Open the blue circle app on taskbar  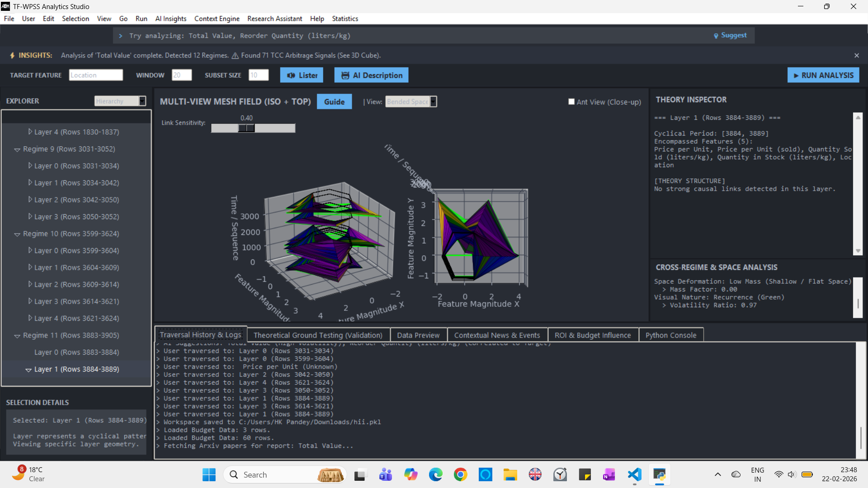click(486, 474)
